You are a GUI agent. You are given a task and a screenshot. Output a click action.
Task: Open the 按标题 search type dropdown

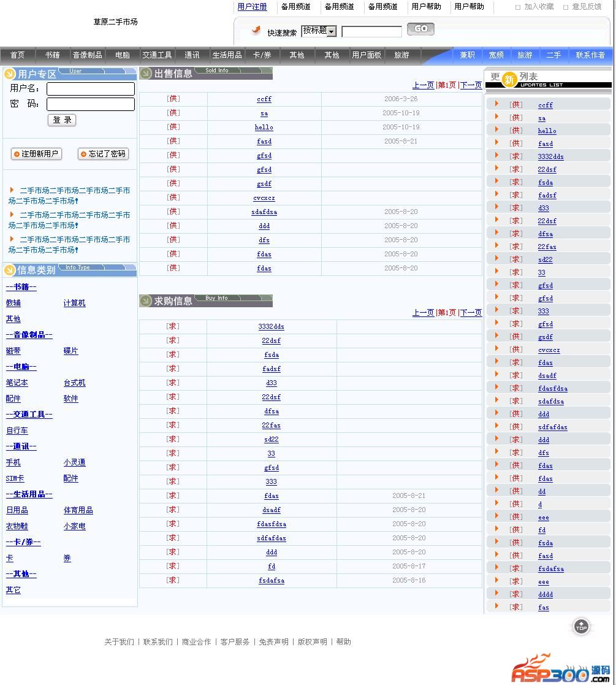(319, 31)
